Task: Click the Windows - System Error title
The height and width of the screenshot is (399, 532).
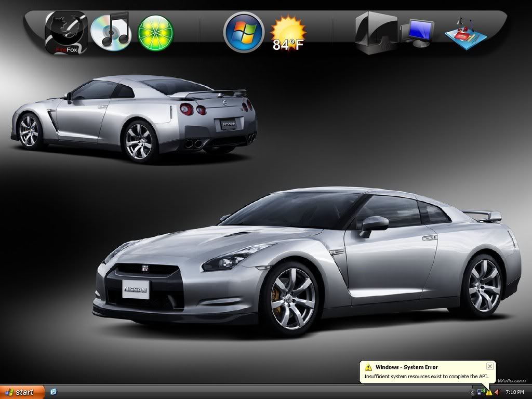Action: [406, 367]
